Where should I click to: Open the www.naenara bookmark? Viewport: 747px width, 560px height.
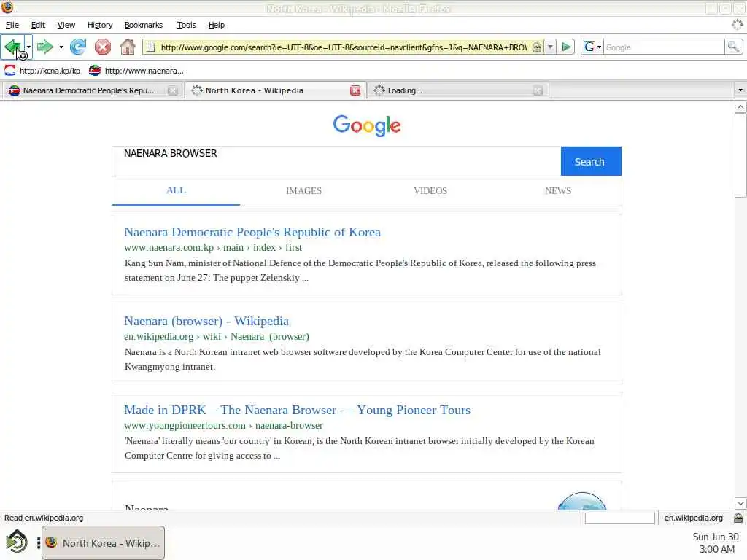pyautogui.click(x=136, y=71)
